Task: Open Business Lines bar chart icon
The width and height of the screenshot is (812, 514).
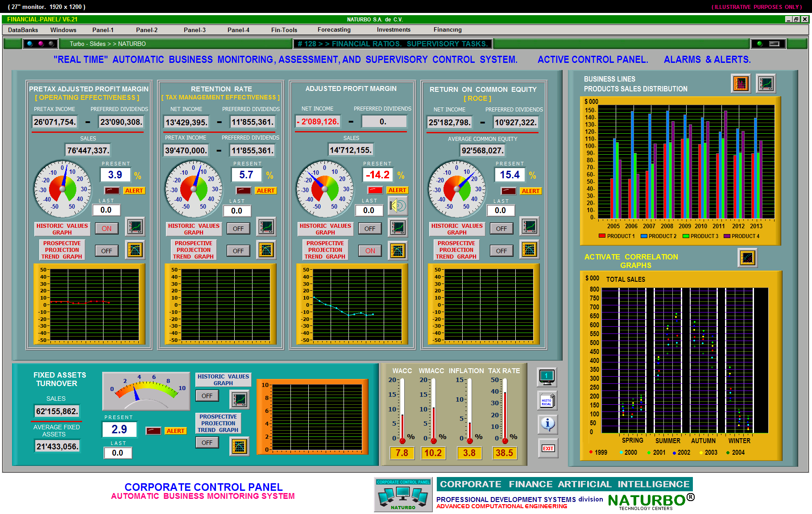Action: click(x=741, y=83)
